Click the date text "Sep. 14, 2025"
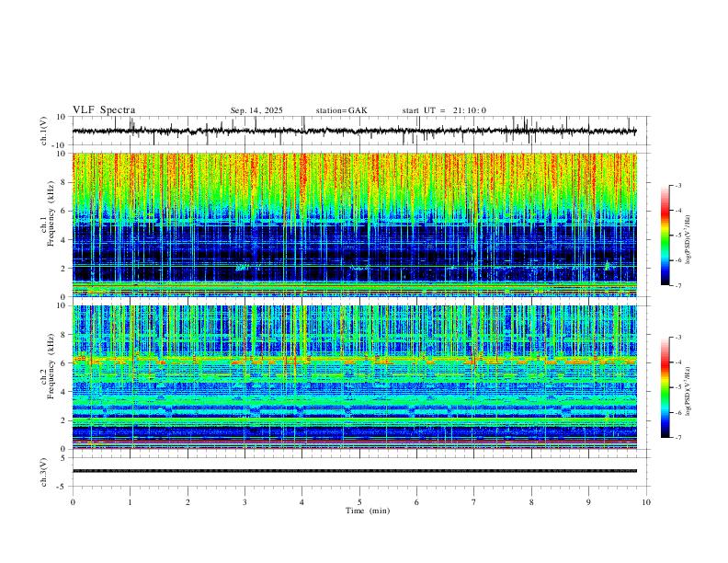The height and width of the screenshot is (563, 728). [x=256, y=110]
